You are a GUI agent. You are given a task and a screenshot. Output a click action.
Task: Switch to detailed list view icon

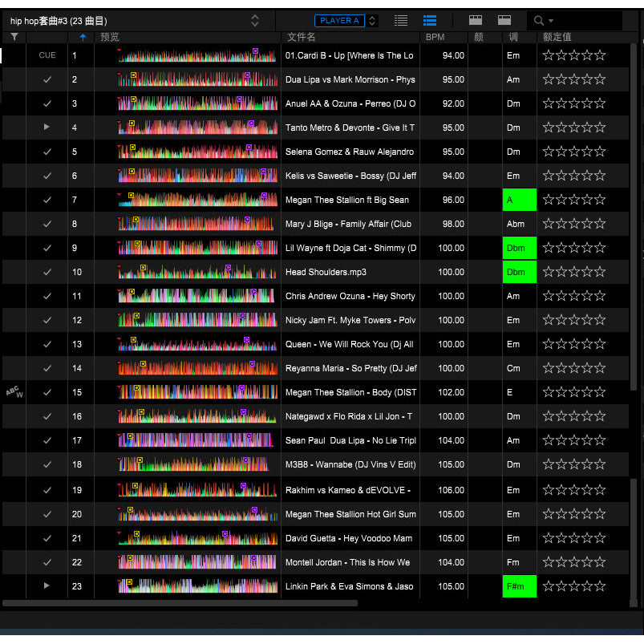tap(430, 21)
